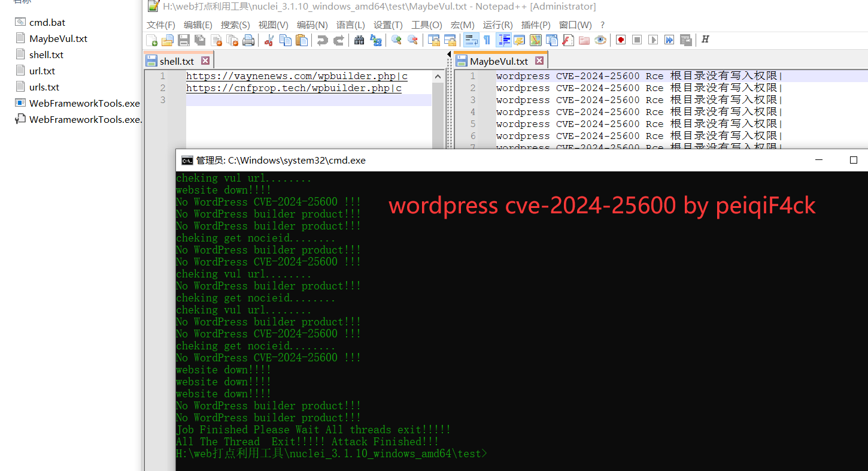Click the Redo arrow icon
The image size is (868, 471).
[339, 40]
